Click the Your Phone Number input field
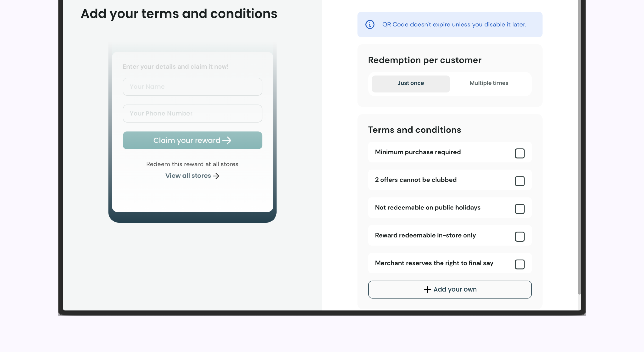This screenshot has width=644, height=352. pos(192,113)
